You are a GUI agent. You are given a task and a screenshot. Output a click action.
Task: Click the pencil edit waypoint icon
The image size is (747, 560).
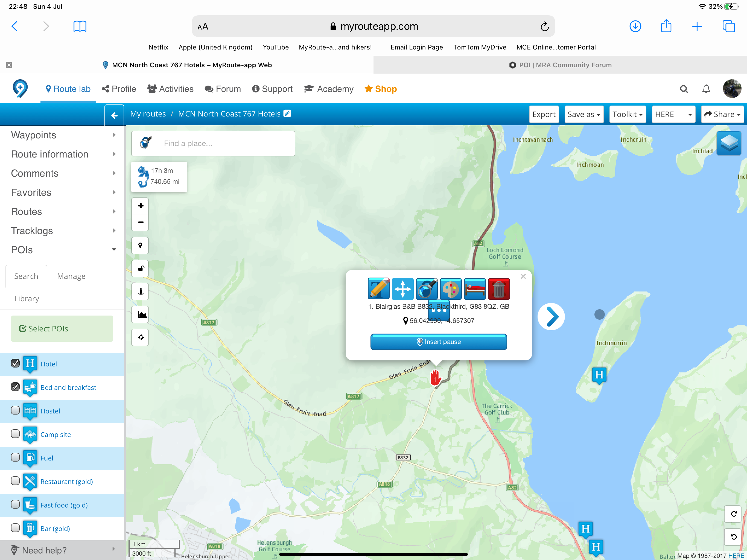click(x=378, y=289)
